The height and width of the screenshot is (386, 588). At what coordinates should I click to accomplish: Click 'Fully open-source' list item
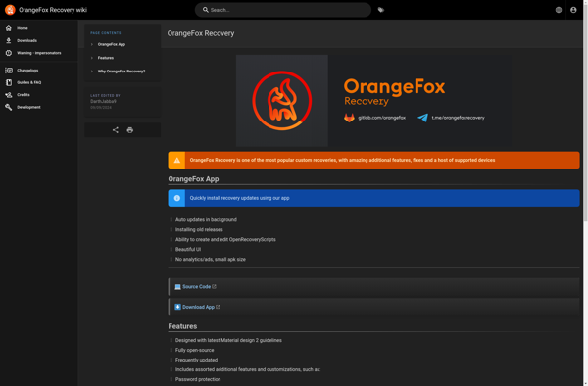point(195,350)
